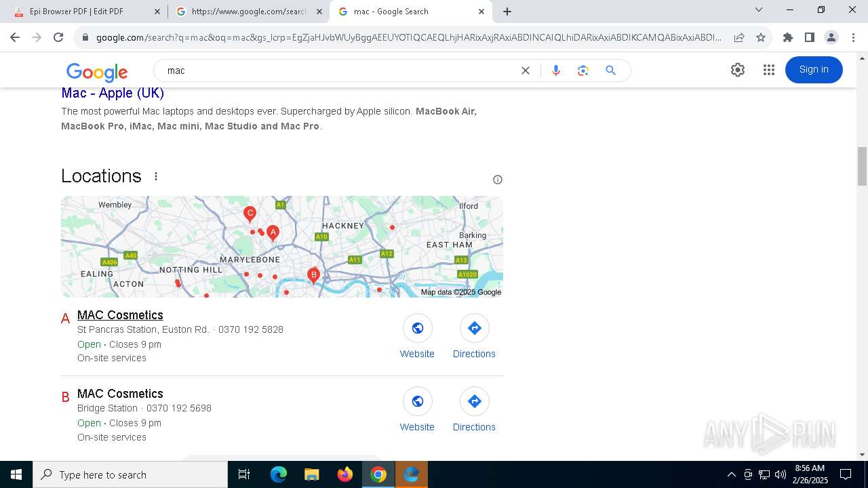This screenshot has height=488, width=868.
Task: Click the 'Locations' heading
Action: click(101, 176)
